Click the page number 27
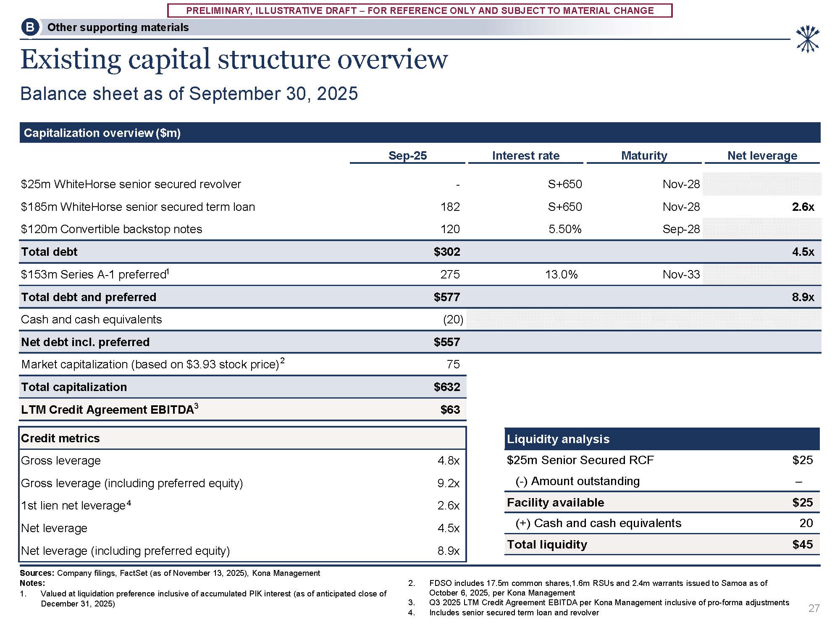 click(x=814, y=608)
